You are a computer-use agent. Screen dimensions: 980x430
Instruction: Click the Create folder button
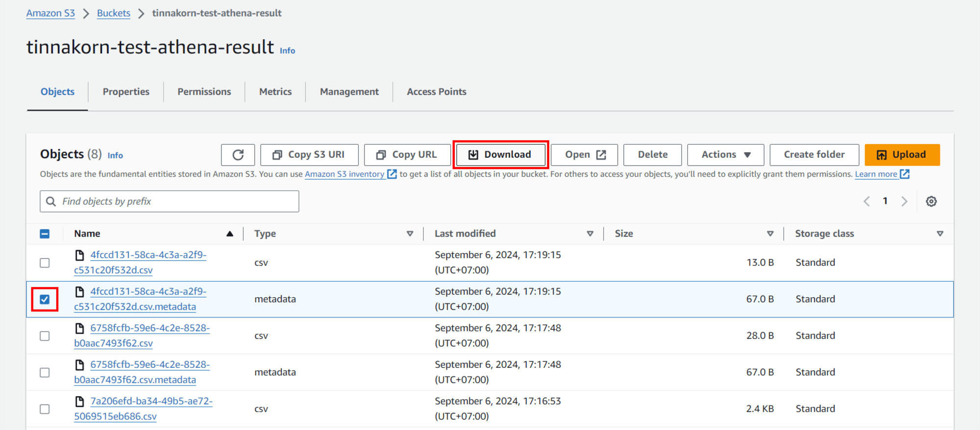(814, 155)
